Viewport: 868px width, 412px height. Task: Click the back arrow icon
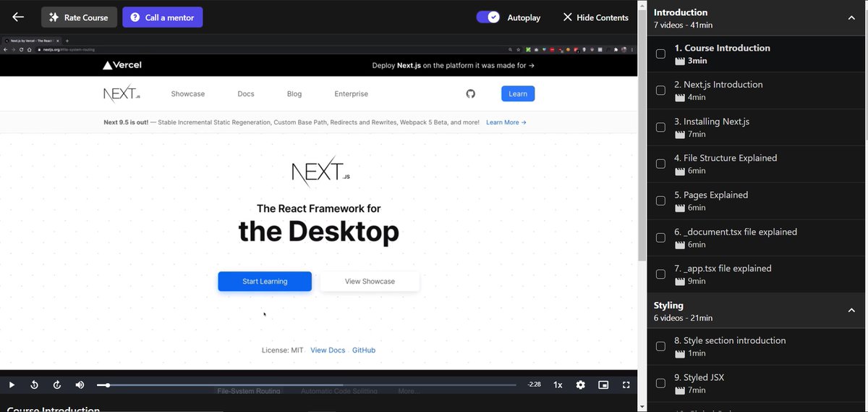tap(18, 17)
